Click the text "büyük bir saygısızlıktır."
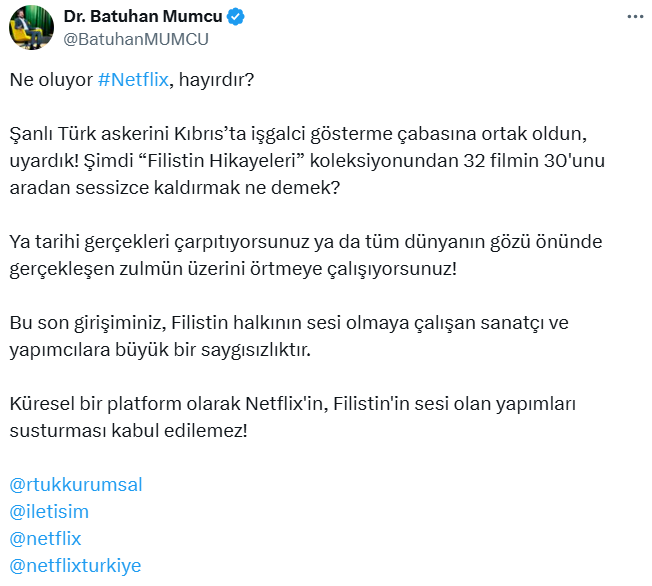This screenshot has height=586, width=652. 213,350
